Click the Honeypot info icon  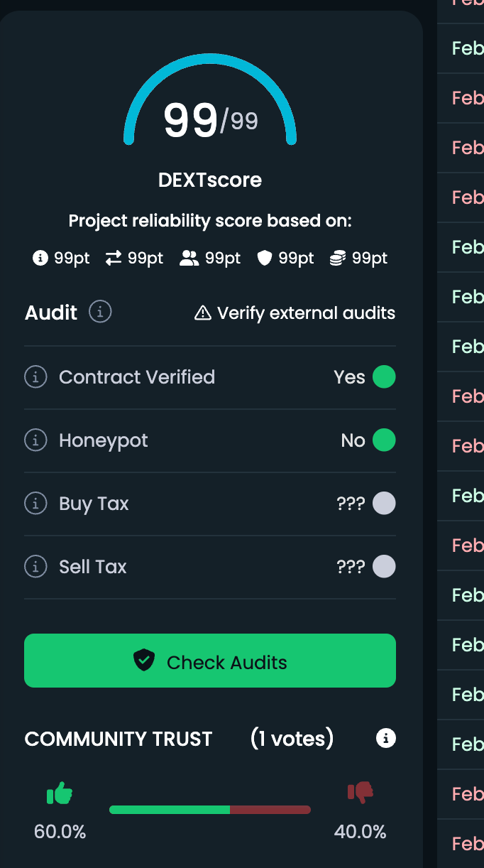(x=35, y=440)
